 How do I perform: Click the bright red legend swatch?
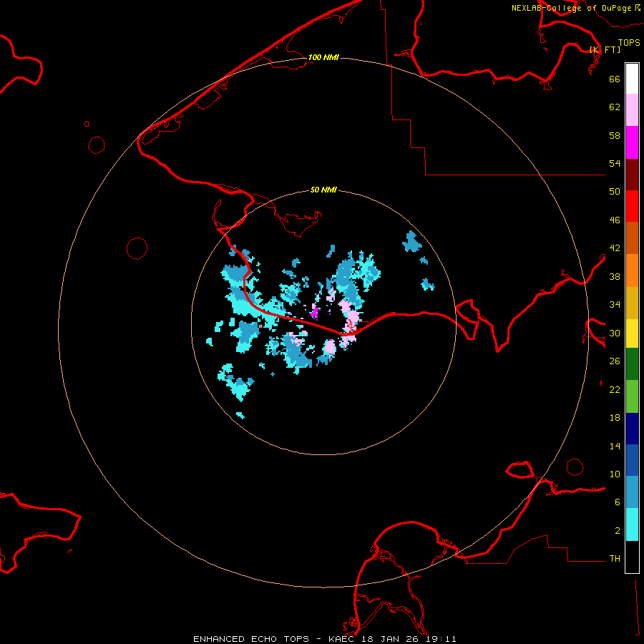coord(632,207)
